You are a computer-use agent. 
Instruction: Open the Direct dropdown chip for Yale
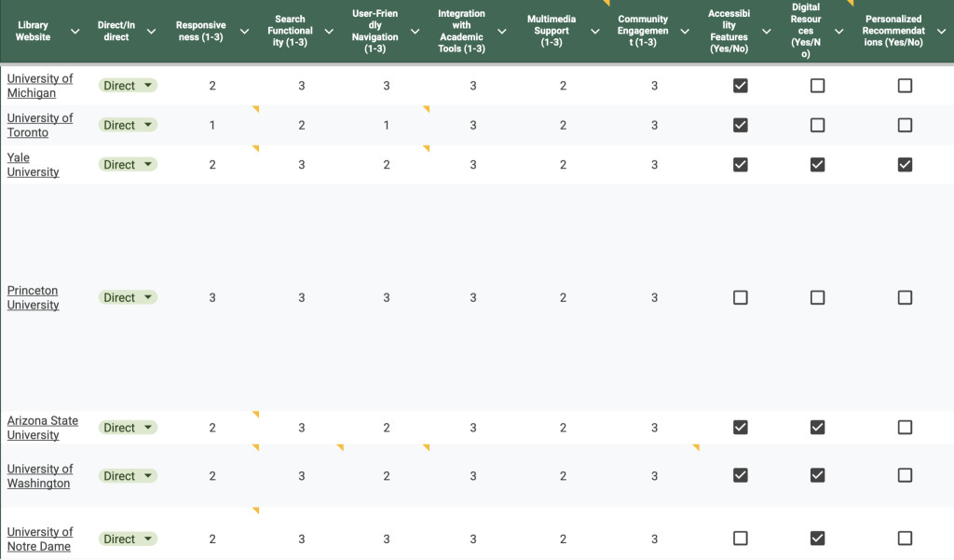click(x=128, y=164)
